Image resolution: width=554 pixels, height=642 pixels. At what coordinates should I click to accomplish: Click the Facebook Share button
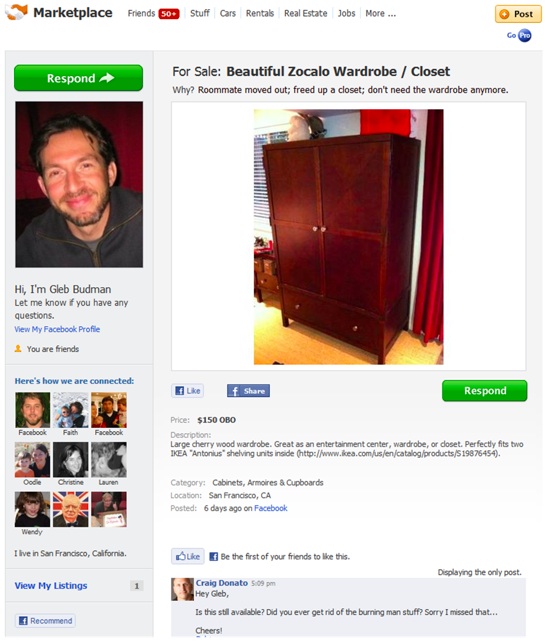tap(248, 391)
